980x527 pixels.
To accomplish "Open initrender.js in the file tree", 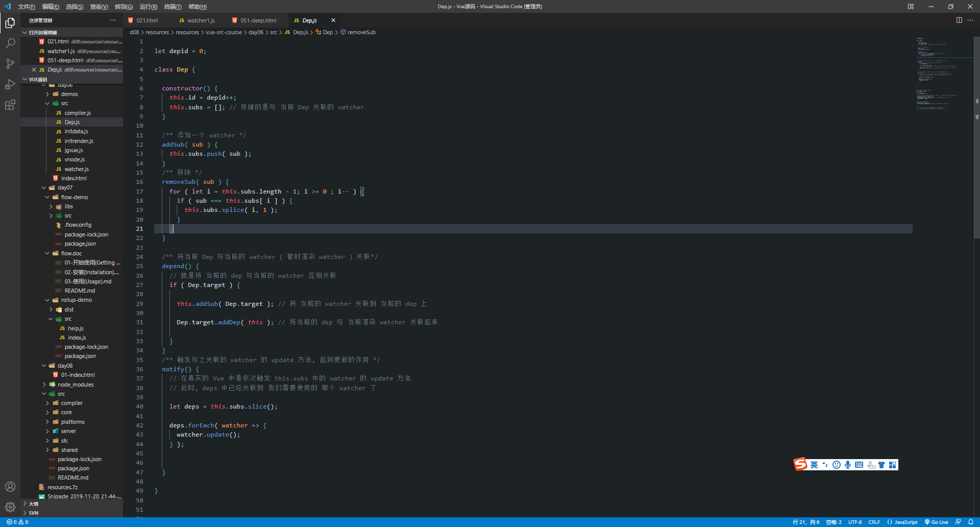I will tap(79, 141).
